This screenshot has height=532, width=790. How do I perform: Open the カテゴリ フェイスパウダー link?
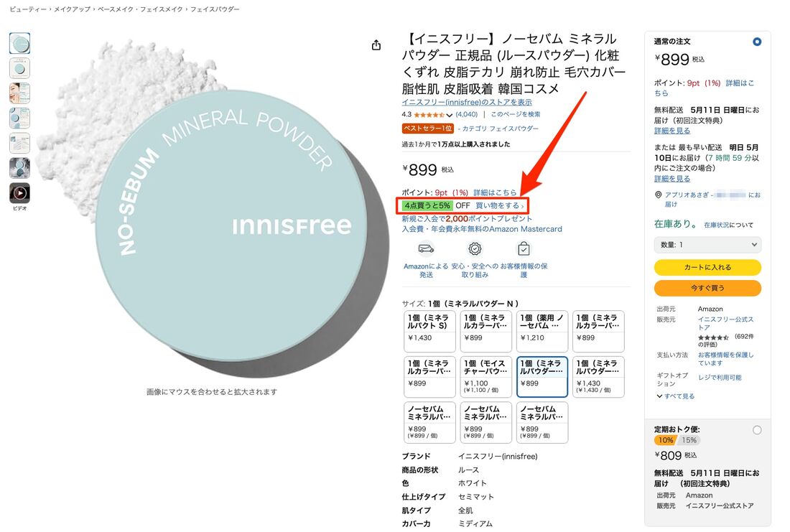tap(500, 129)
